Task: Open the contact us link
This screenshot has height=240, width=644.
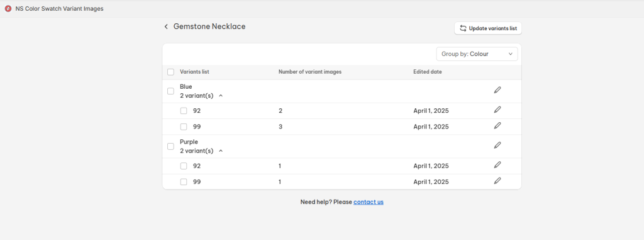Action: coord(369,202)
